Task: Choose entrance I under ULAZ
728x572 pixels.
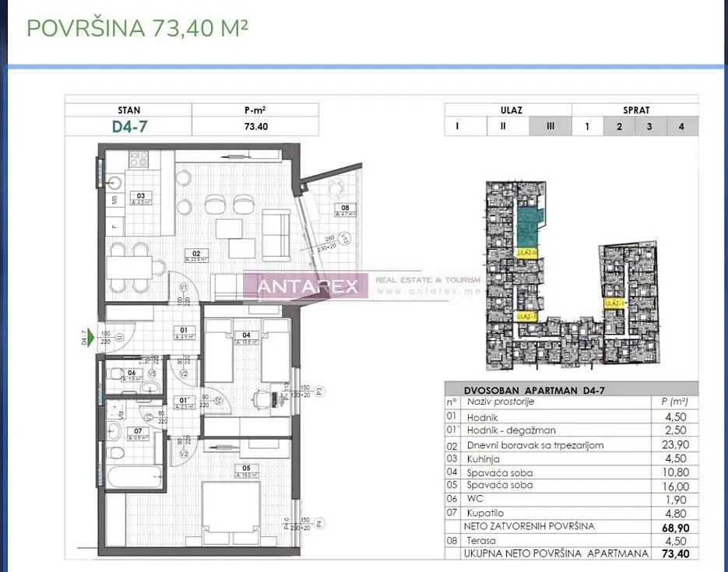Action: click(458, 126)
